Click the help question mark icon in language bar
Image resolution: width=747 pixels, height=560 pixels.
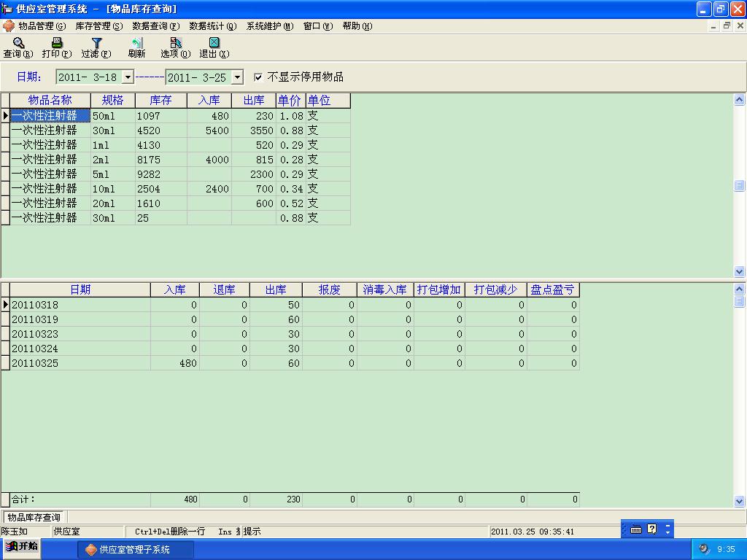[652, 529]
